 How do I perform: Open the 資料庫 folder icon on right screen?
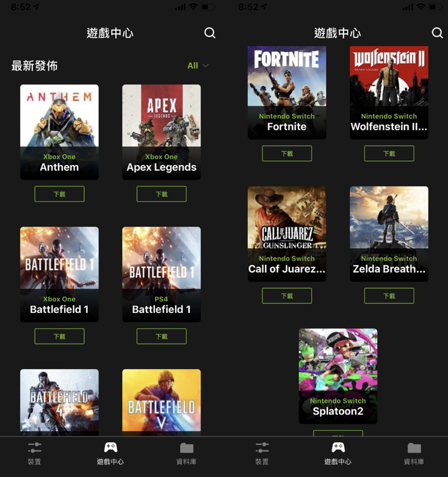tap(414, 448)
